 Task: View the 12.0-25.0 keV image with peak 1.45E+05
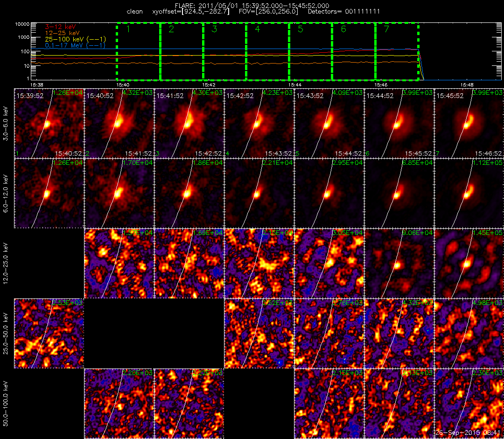coord(469,263)
